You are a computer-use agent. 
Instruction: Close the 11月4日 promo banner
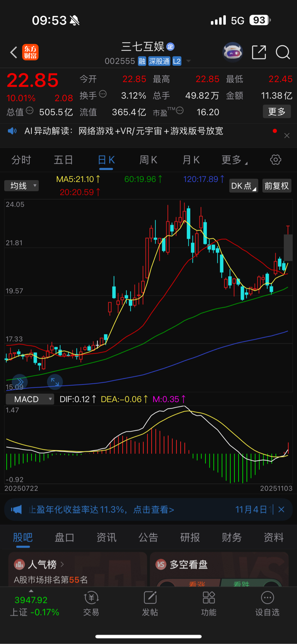coord(282,509)
